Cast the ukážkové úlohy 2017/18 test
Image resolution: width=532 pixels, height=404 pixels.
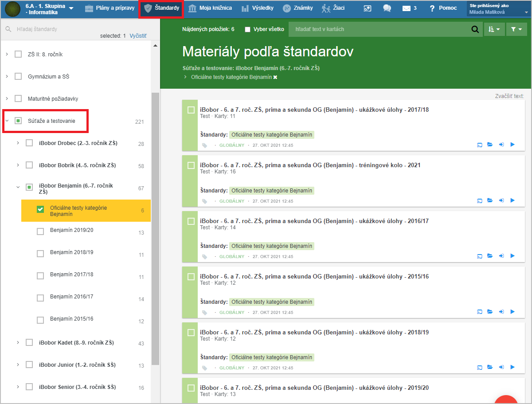click(x=479, y=145)
